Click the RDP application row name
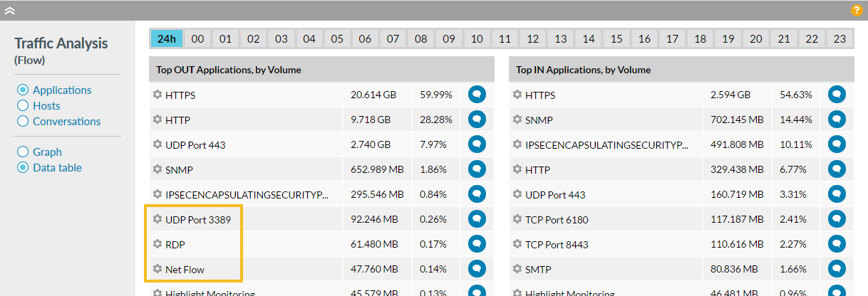This screenshot has width=868, height=296. pyautogui.click(x=175, y=244)
